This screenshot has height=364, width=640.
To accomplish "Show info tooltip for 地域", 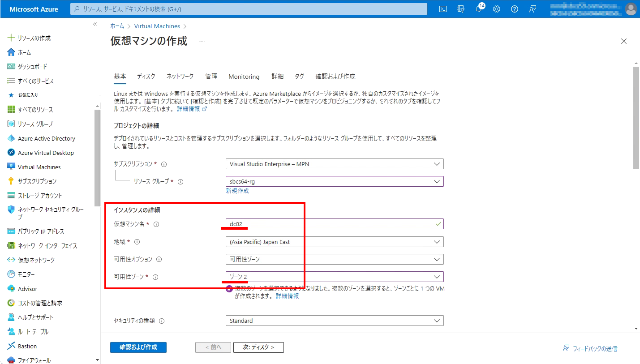I will (x=137, y=242).
